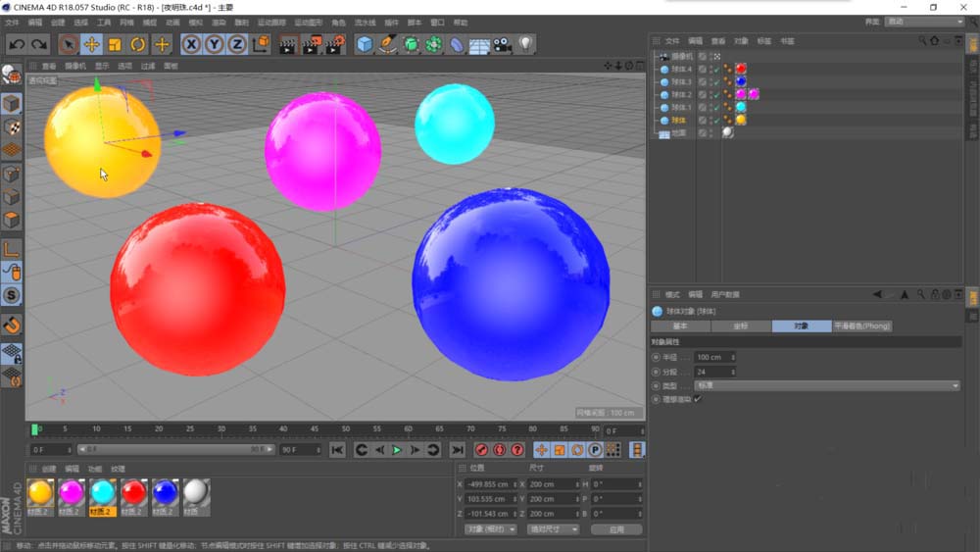Viewport: 980px width, 552px height.
Task: Toggle the green checkmark for Sphere.4
Action: click(x=716, y=69)
